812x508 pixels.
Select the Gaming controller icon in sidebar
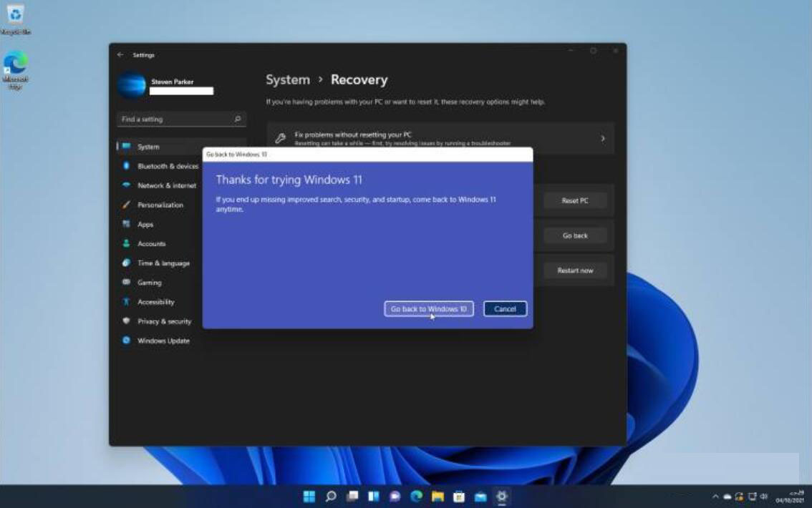(x=127, y=282)
